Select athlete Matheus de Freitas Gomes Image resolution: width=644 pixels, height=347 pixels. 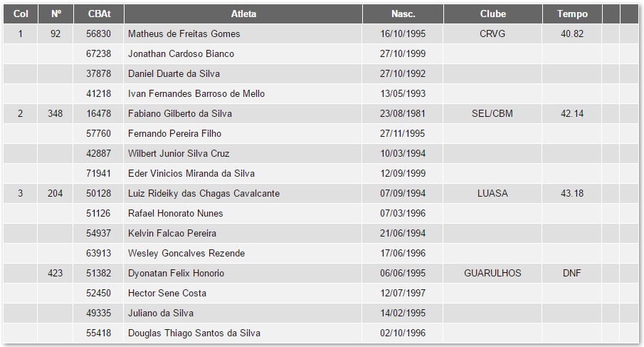pos(184,33)
